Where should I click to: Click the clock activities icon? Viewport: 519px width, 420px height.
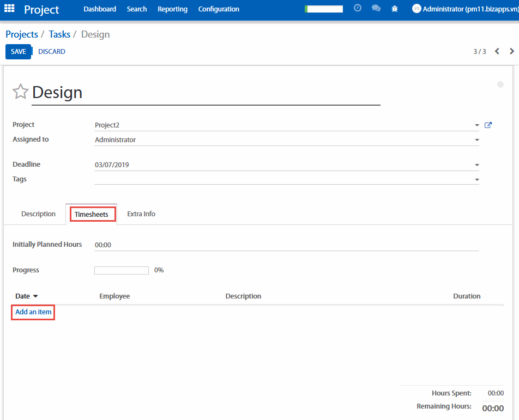(x=358, y=8)
